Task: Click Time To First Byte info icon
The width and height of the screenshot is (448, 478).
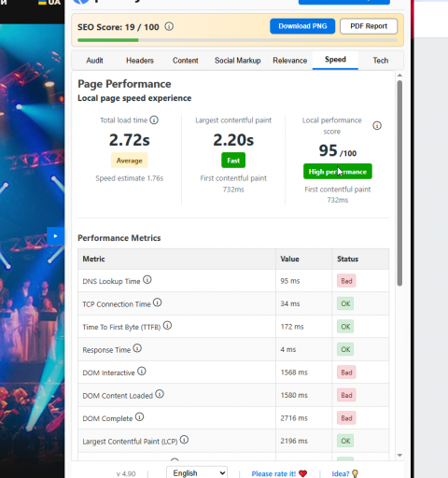Action: pos(167,326)
